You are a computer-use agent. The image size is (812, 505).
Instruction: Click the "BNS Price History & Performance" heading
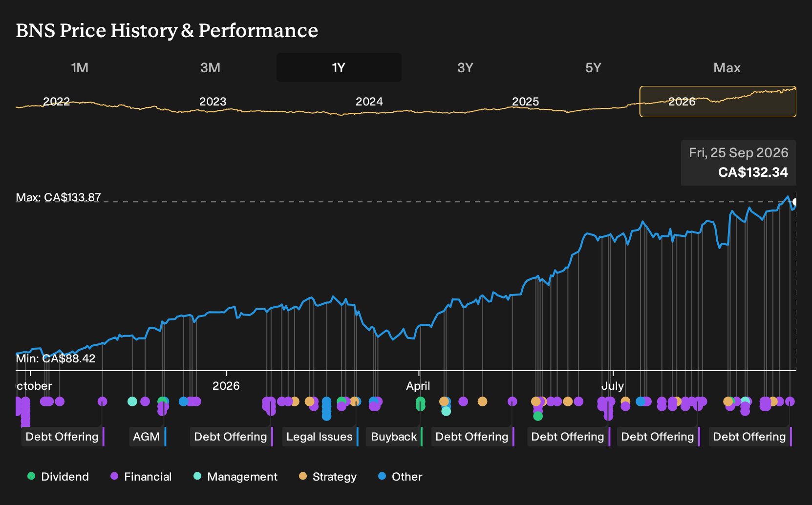pos(167,31)
